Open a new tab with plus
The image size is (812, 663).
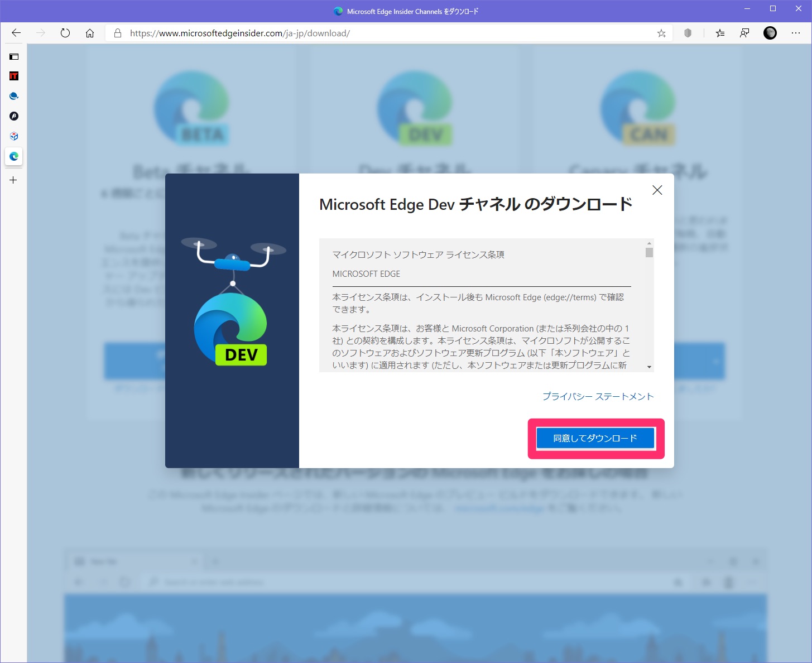point(13,180)
